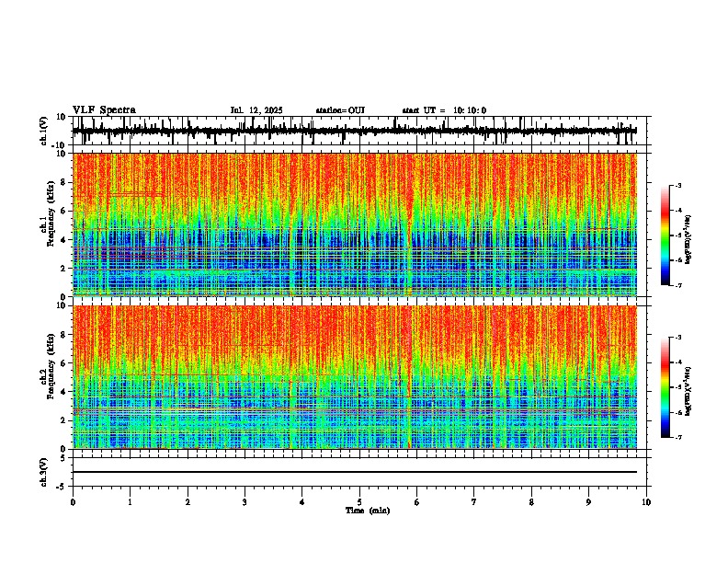Click the color scale bar beside ch.2 spectrogram
Screen dimensions: 728x563
(x=665, y=387)
